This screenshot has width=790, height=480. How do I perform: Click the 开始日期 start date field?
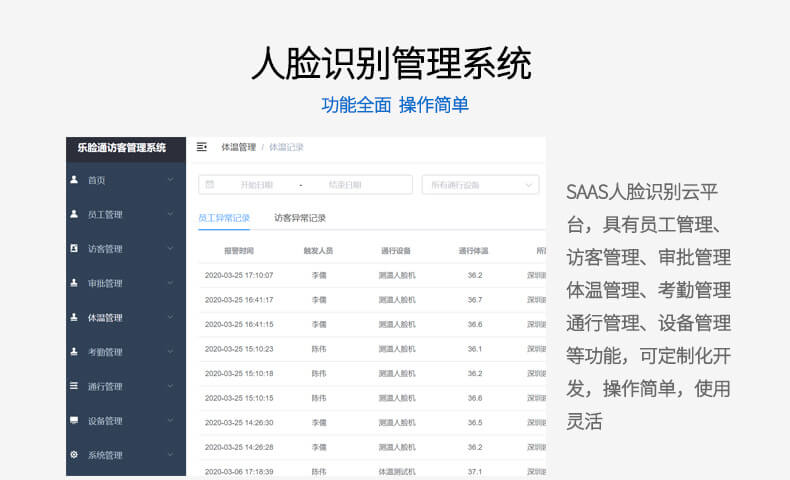256,185
